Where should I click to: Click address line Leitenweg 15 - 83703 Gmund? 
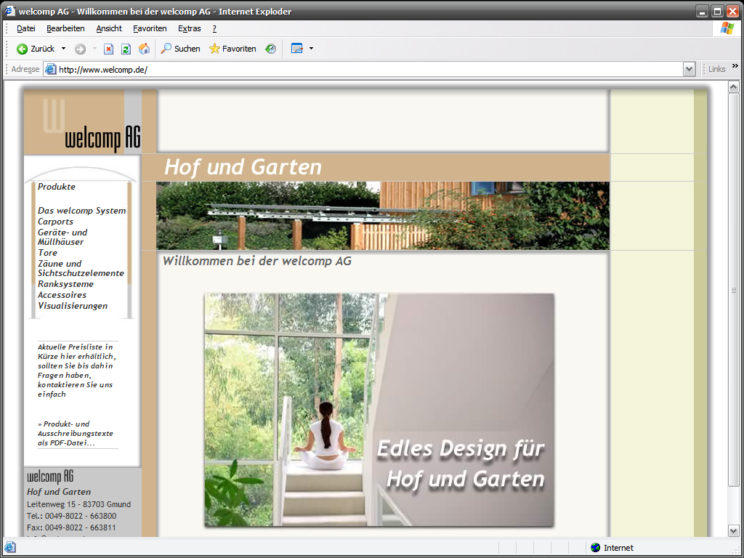tap(79, 504)
